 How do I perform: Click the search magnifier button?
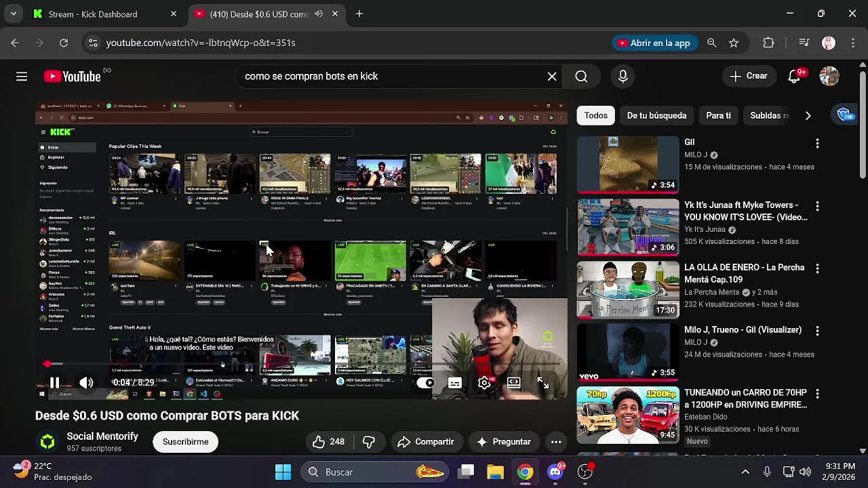click(x=581, y=77)
